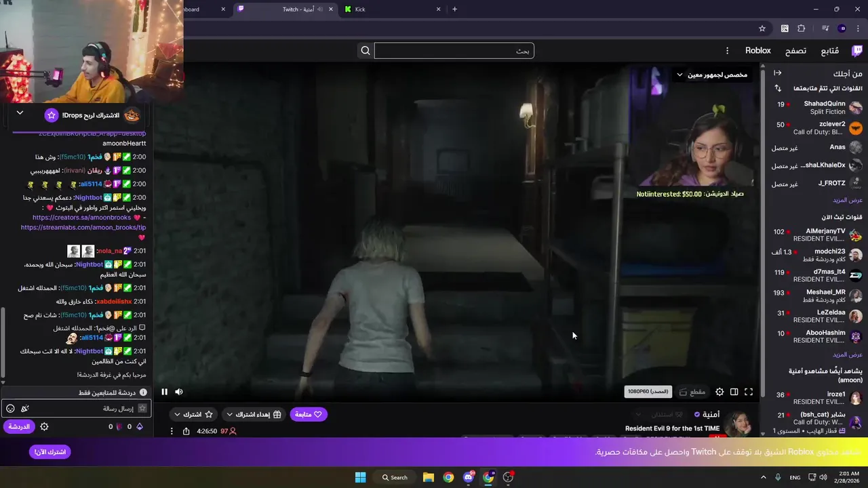The width and height of the screenshot is (868, 488).
Task: Click the اشترك الآن subscribe now button
Action: [x=50, y=452]
